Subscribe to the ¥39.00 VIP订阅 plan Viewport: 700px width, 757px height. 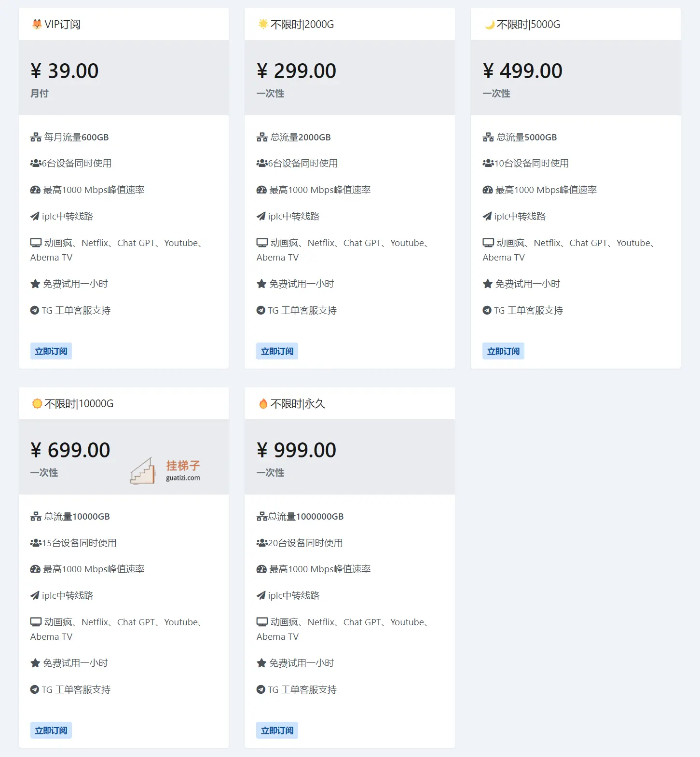pos(51,351)
